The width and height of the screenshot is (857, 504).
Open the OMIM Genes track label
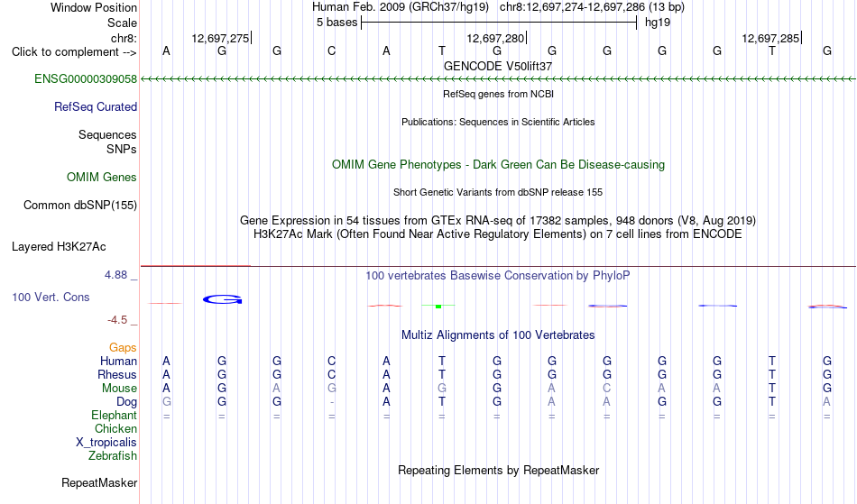click(101, 177)
